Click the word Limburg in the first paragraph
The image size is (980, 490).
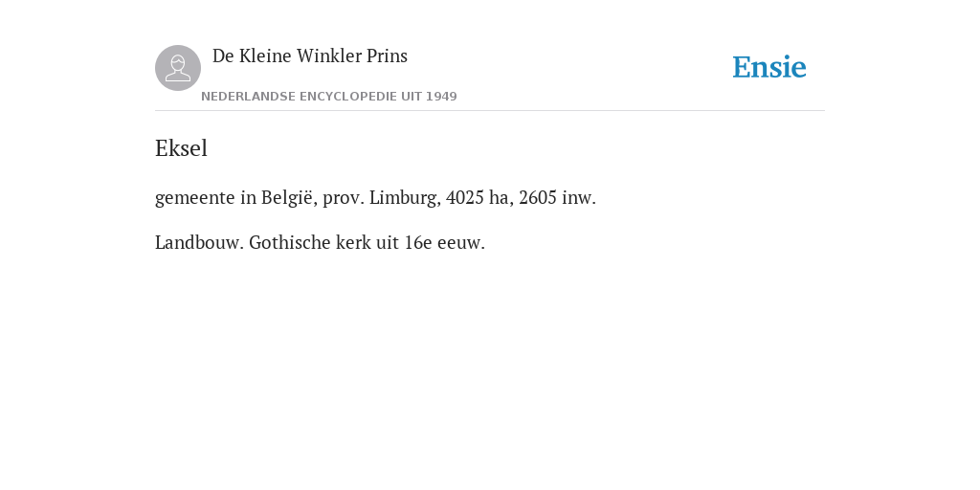406,197
